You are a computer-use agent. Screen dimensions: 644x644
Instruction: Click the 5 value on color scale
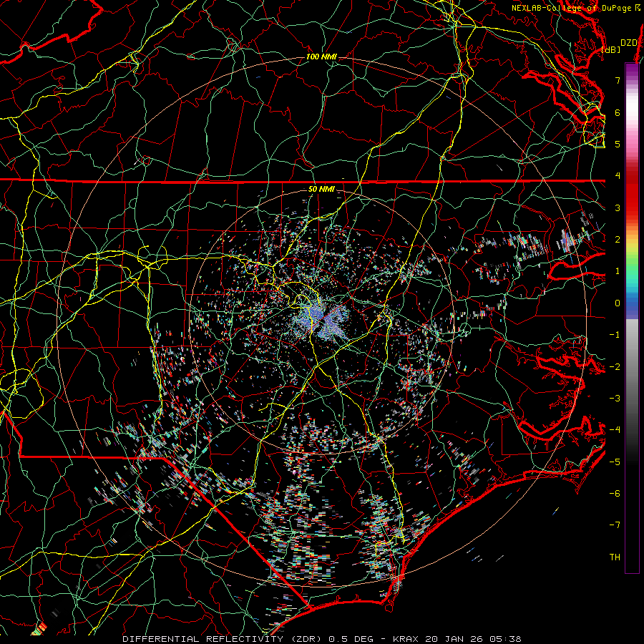pyautogui.click(x=618, y=144)
